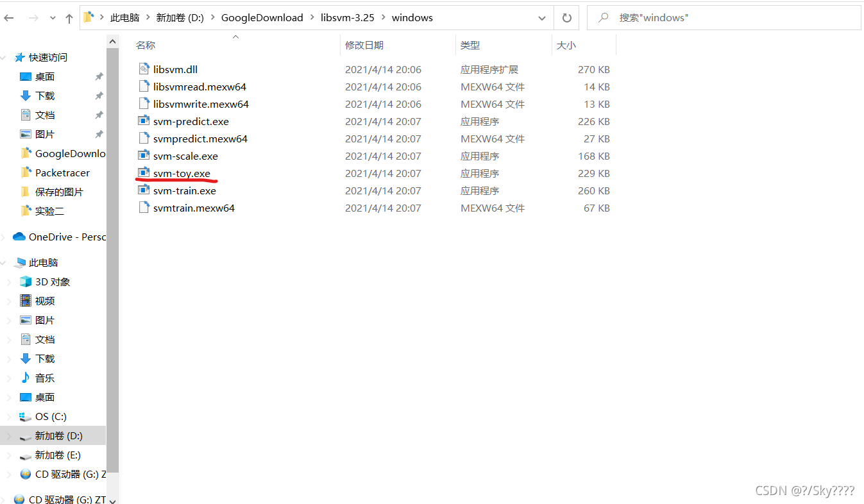Screen dimensions: 864x504
Task: Click the 保存的图片 folder icon
Action: point(26,192)
